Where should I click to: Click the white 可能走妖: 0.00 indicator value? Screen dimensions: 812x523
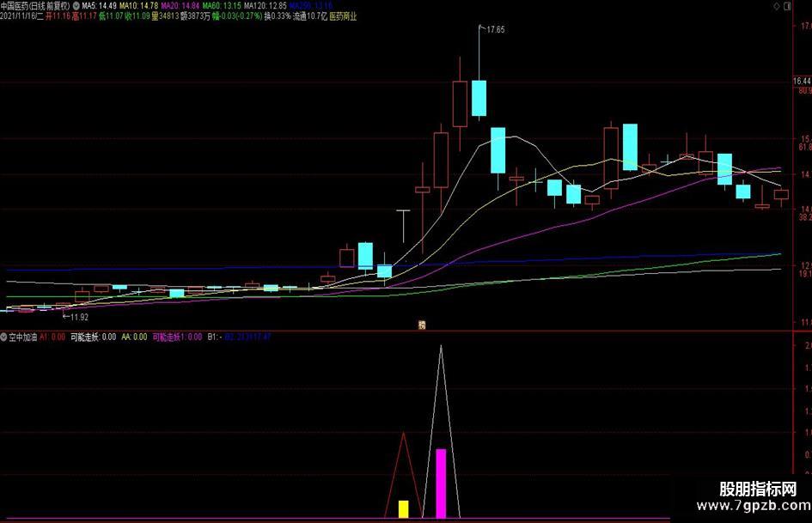coord(93,338)
